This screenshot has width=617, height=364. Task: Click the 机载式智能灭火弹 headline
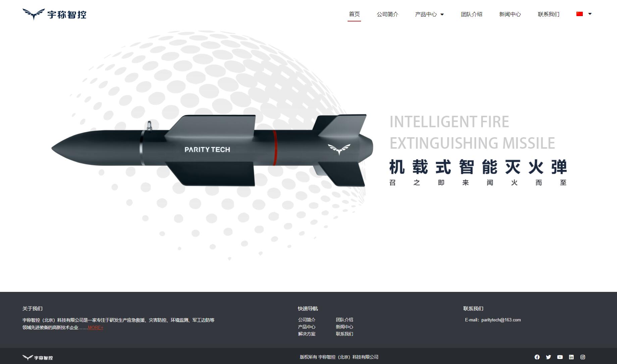[478, 167]
